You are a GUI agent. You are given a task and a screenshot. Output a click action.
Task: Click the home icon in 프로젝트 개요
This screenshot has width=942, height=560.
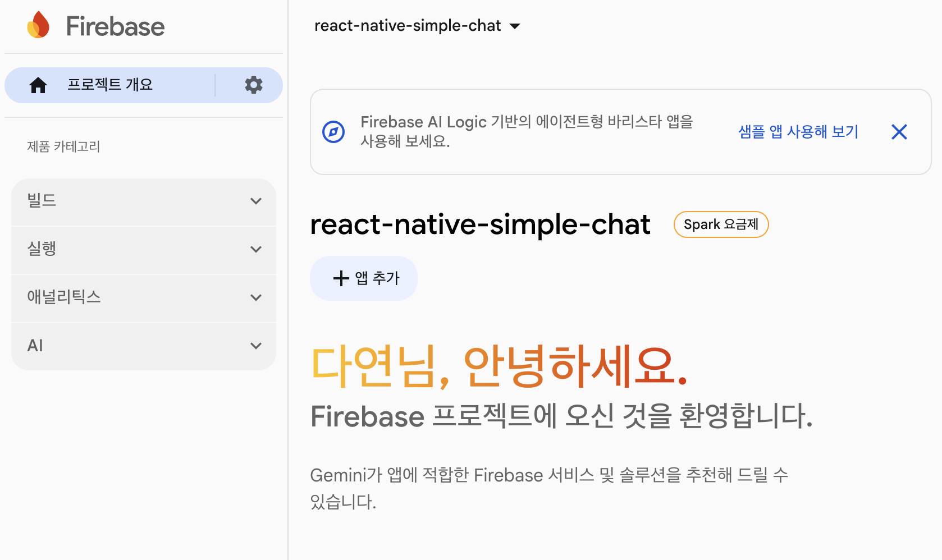(x=38, y=85)
